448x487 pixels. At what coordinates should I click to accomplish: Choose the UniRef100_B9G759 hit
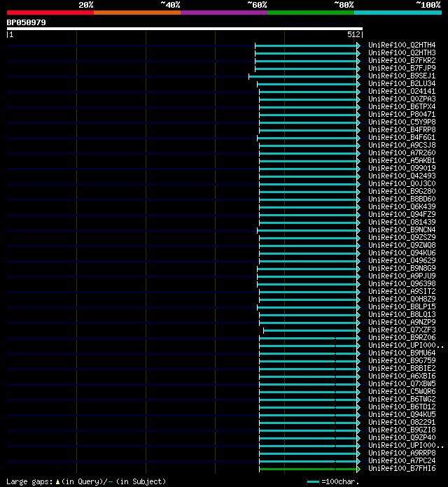pos(402,360)
